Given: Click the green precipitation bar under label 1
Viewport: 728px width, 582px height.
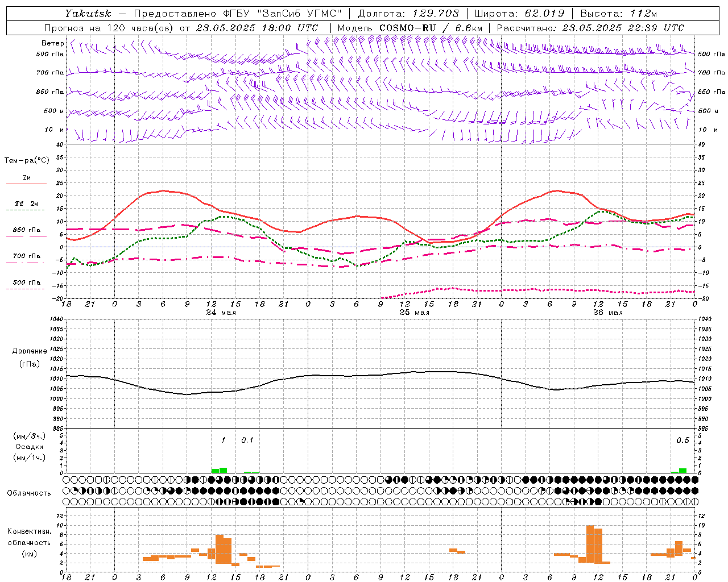Looking at the screenshot, I should click(223, 470).
